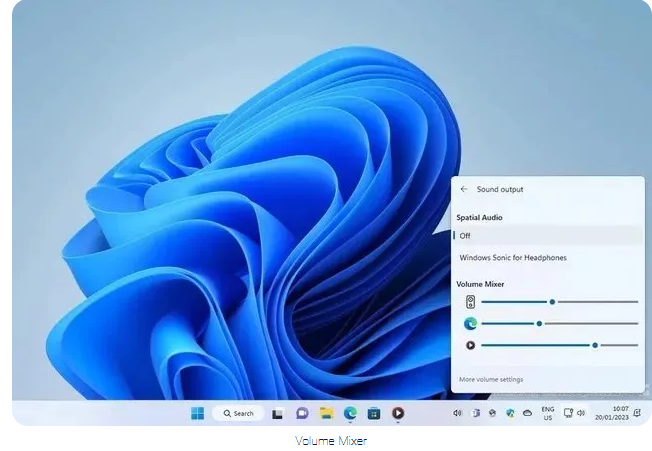
Task: Open the OneDrive cloud tray icon
Action: [x=527, y=413]
